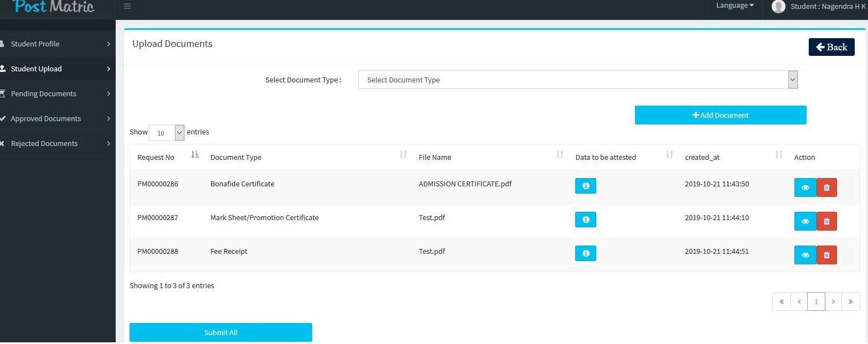Open Student Upload menu item
Image resolution: width=868 pixels, height=344 pixels.
coord(58,69)
